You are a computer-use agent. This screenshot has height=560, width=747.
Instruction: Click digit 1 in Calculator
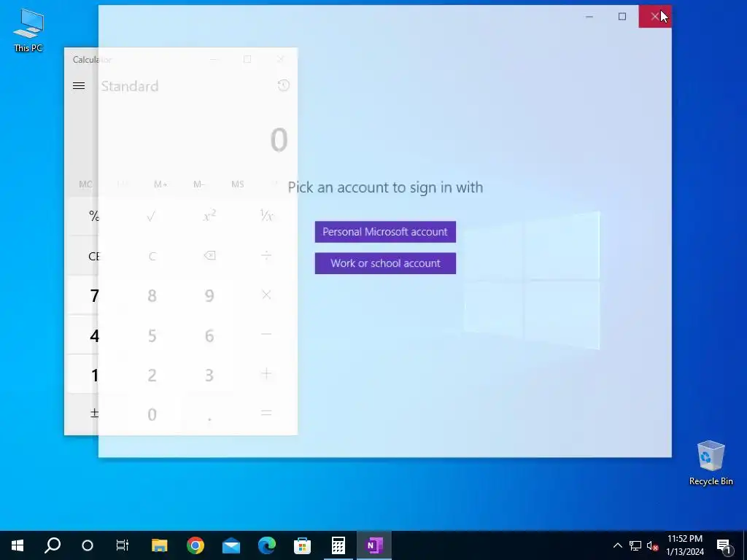pyautogui.click(x=94, y=374)
